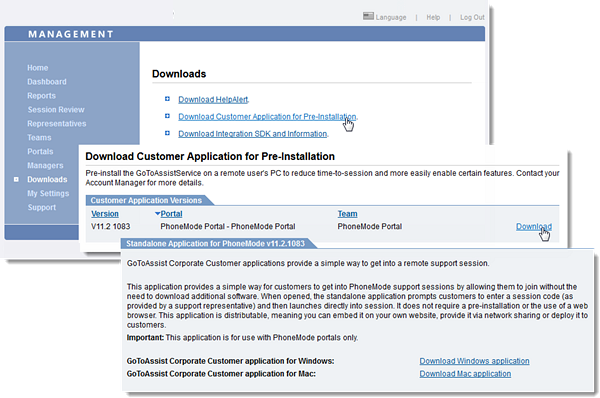Click 'Download Customer Application for Pre-Installation' heading

pyautogui.click(x=210, y=156)
